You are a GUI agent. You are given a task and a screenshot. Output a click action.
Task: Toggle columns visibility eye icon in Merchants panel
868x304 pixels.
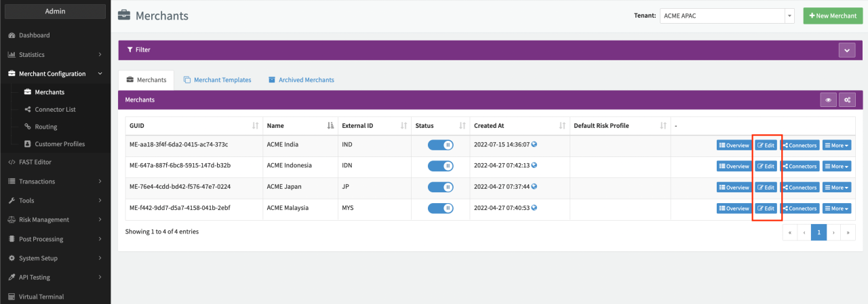coord(828,100)
